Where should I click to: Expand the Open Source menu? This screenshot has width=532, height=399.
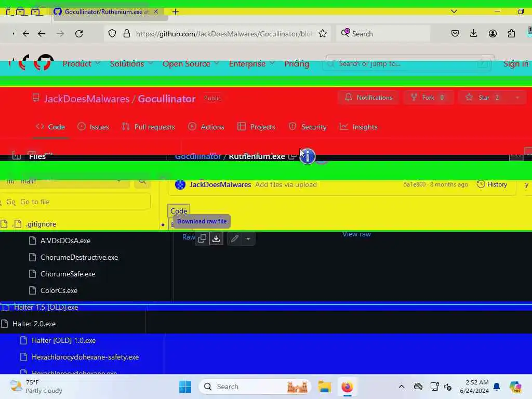[x=191, y=64]
